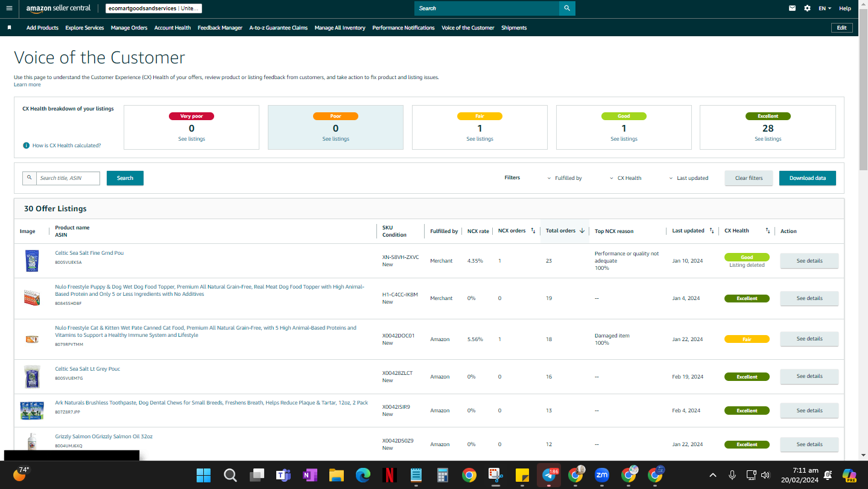The height and width of the screenshot is (489, 868).
Task: Click the 'Damaged item' NCX reason text
Action: pos(612,336)
